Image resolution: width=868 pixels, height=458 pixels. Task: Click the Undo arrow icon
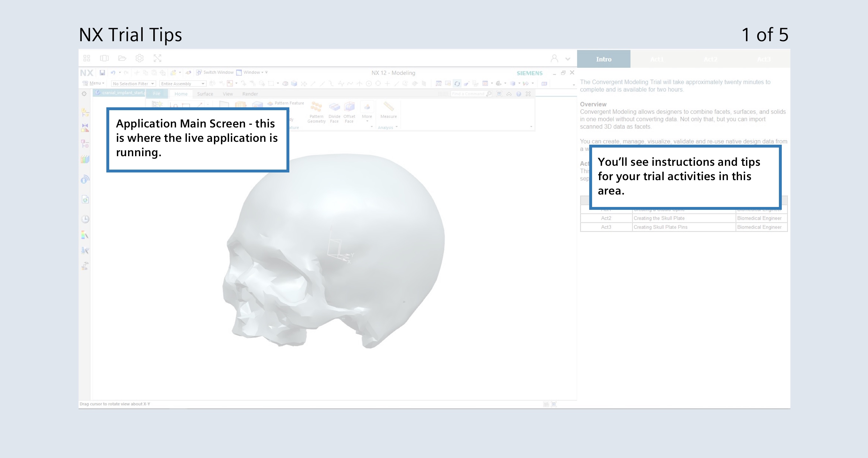113,73
